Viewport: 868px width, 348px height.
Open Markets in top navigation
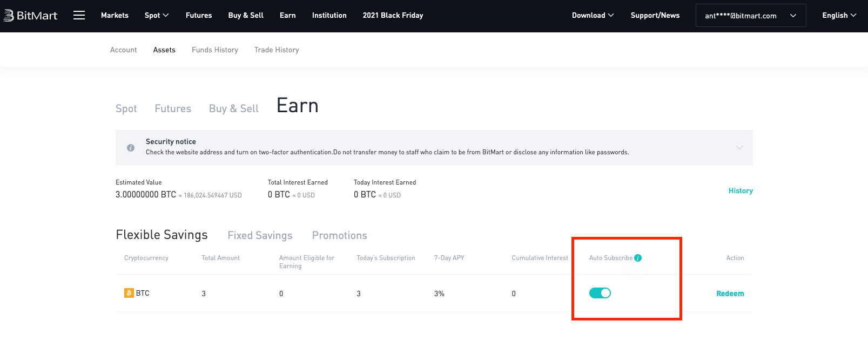[115, 15]
